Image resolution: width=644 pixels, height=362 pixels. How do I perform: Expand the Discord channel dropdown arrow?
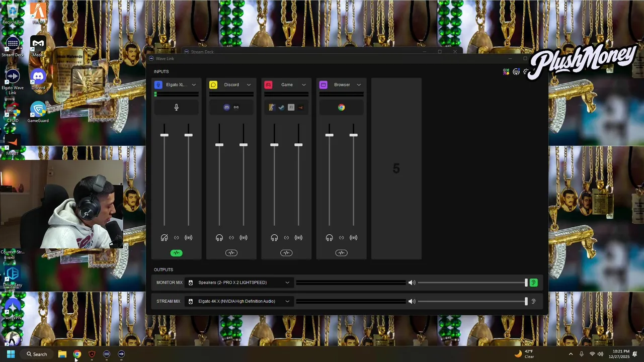(249, 85)
